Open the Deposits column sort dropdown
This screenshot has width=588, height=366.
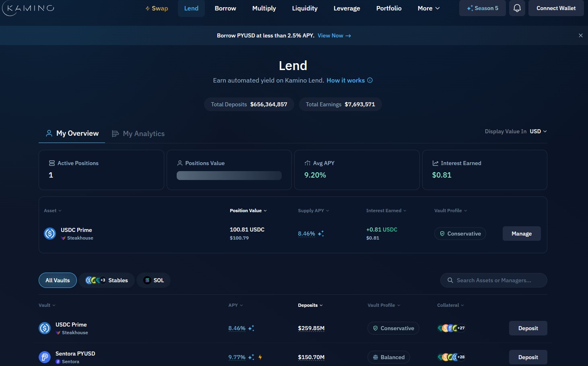point(310,305)
